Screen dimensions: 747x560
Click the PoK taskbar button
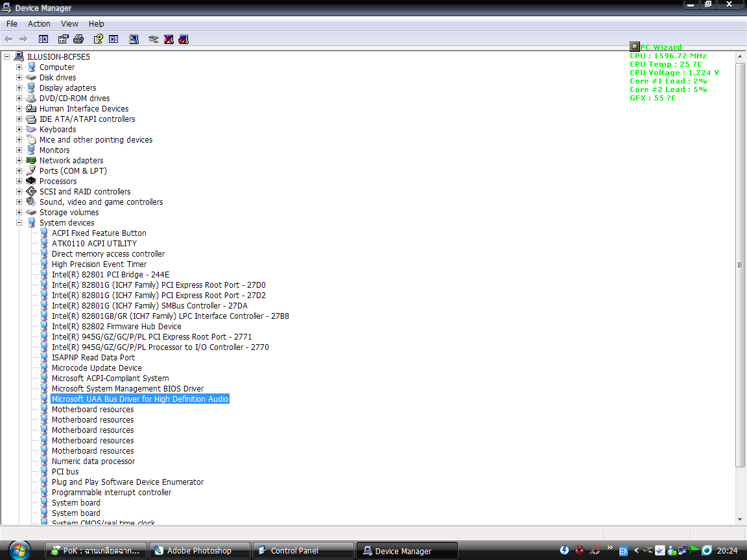click(x=96, y=550)
